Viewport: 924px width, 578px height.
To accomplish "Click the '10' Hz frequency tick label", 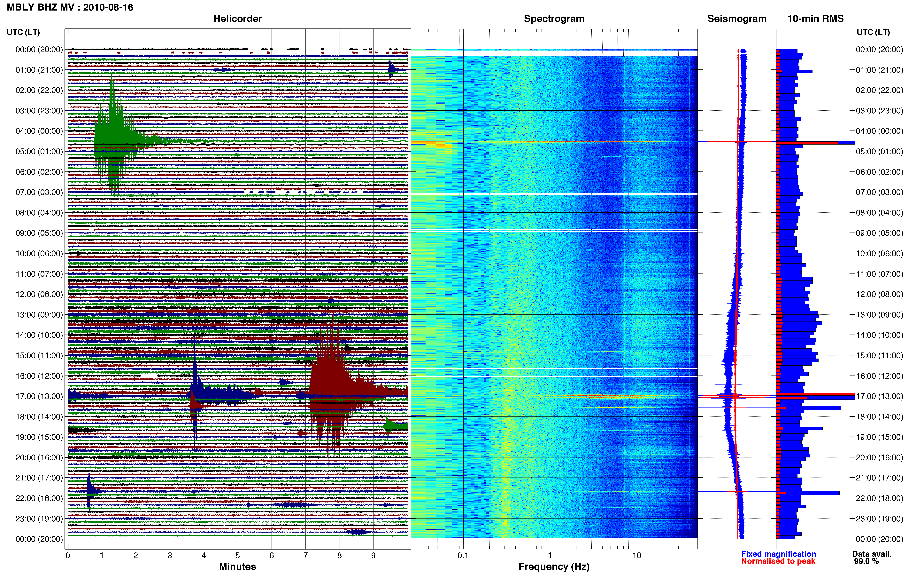I will coord(636,555).
